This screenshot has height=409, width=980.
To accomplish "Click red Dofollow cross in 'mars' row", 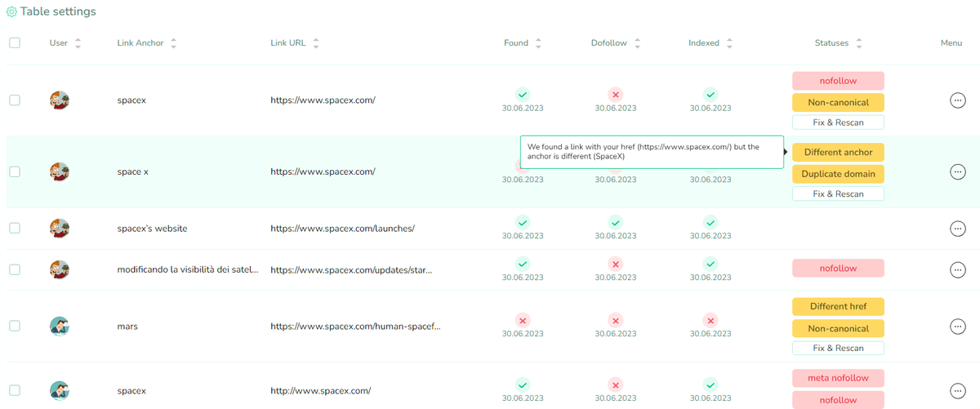I will (x=616, y=320).
